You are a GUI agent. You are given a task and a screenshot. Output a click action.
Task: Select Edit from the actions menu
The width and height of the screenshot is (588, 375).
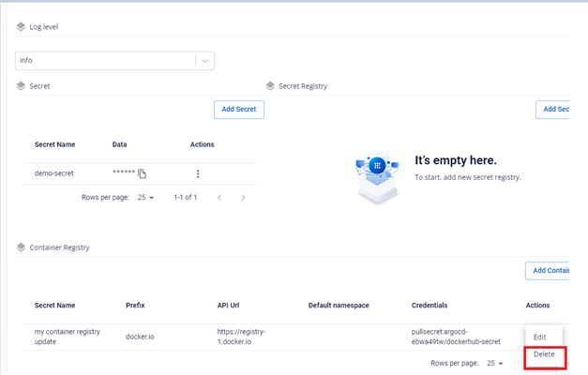(x=540, y=337)
